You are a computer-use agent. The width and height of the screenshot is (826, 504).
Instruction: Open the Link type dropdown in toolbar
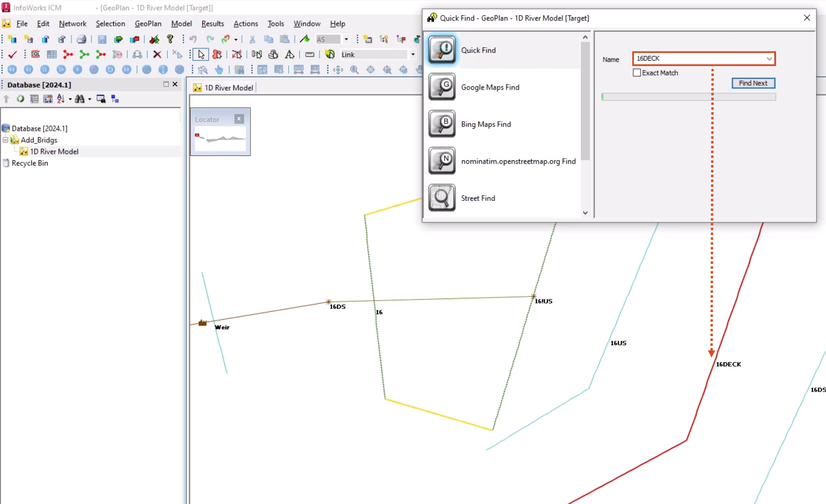[412, 54]
